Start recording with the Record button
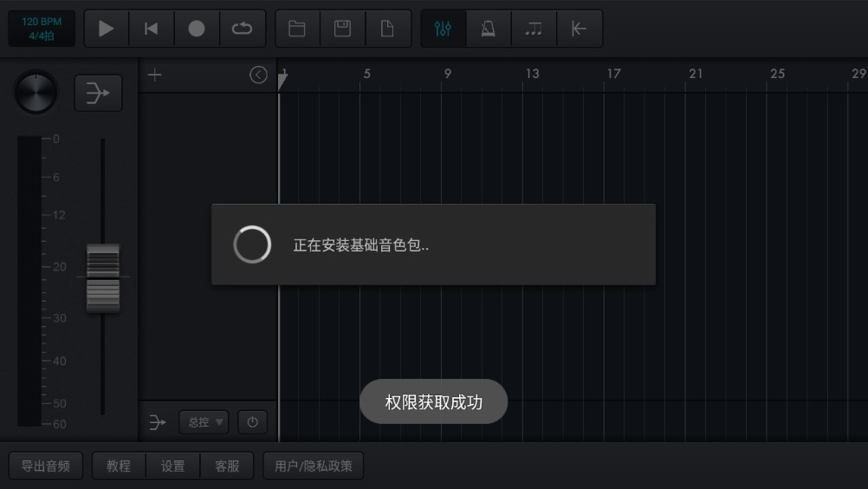 (x=197, y=29)
